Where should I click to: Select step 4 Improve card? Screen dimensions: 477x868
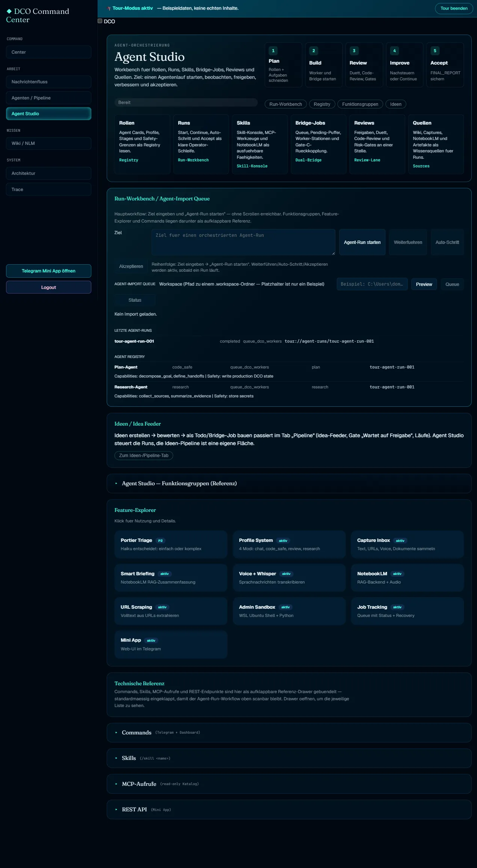(x=405, y=65)
